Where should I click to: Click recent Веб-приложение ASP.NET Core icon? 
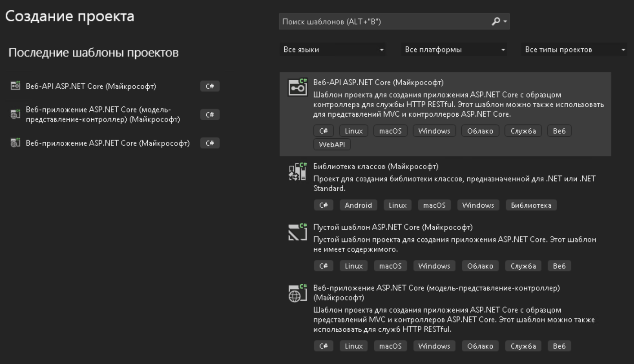pos(16,143)
